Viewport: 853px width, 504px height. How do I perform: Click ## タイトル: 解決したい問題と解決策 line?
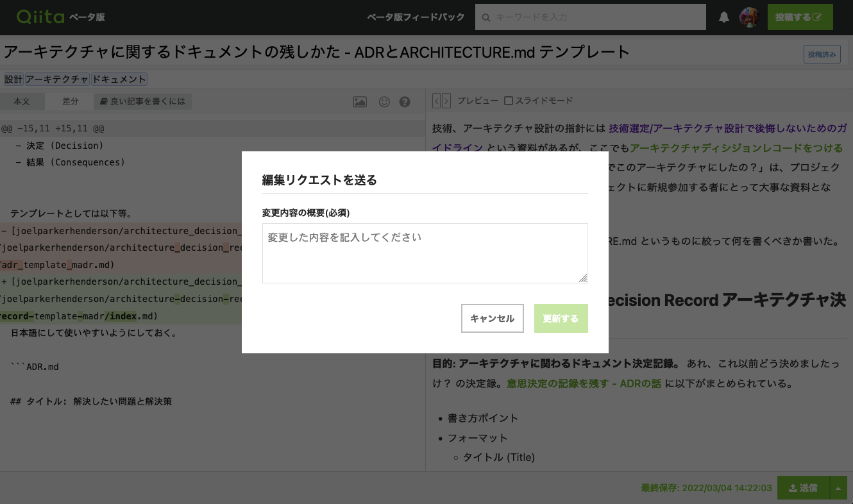[91, 402]
